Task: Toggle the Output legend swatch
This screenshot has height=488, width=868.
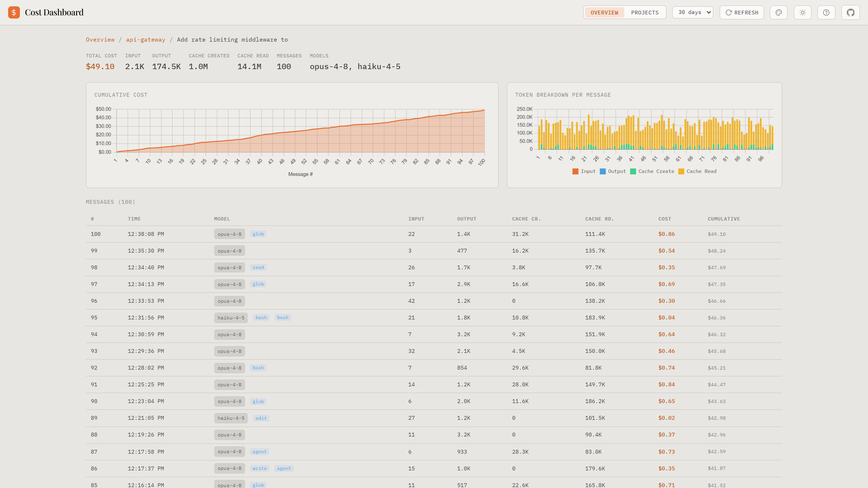Action: [x=603, y=171]
